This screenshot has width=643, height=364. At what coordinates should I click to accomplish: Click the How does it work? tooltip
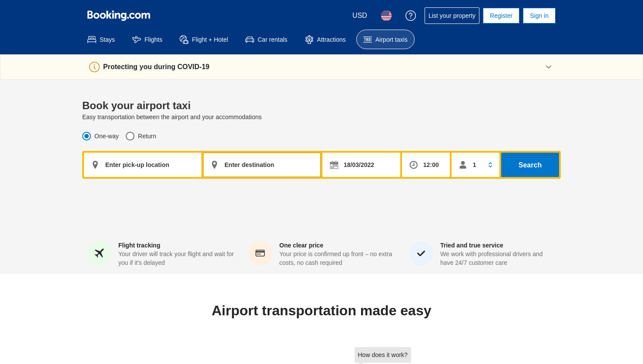tap(383, 355)
